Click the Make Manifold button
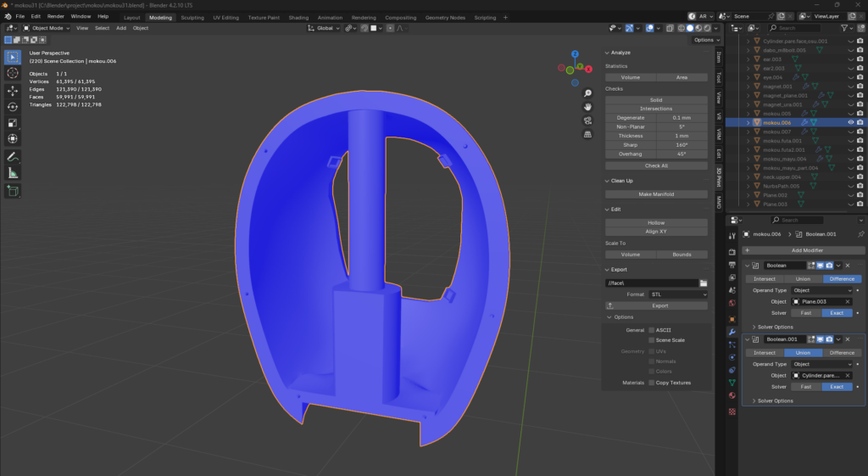This screenshot has width=868, height=476. pos(656,193)
